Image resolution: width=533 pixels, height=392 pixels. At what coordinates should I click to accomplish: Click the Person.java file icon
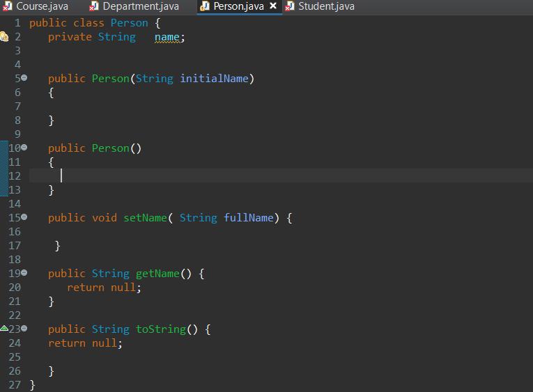205,6
